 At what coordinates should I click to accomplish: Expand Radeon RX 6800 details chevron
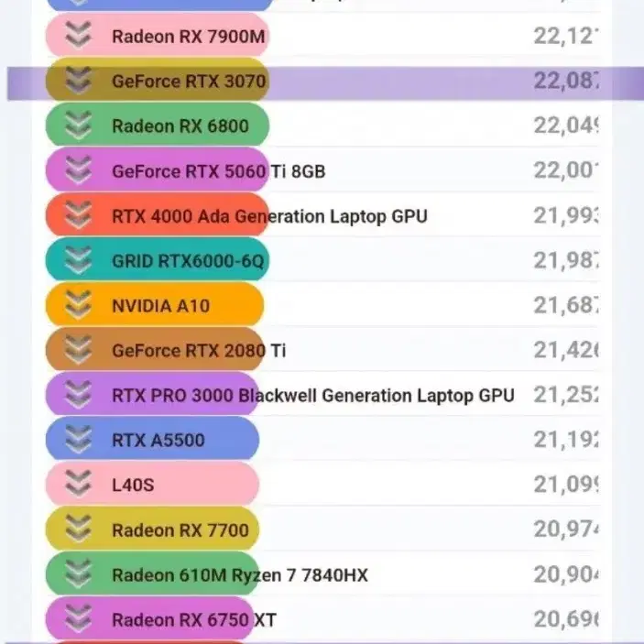point(78,125)
